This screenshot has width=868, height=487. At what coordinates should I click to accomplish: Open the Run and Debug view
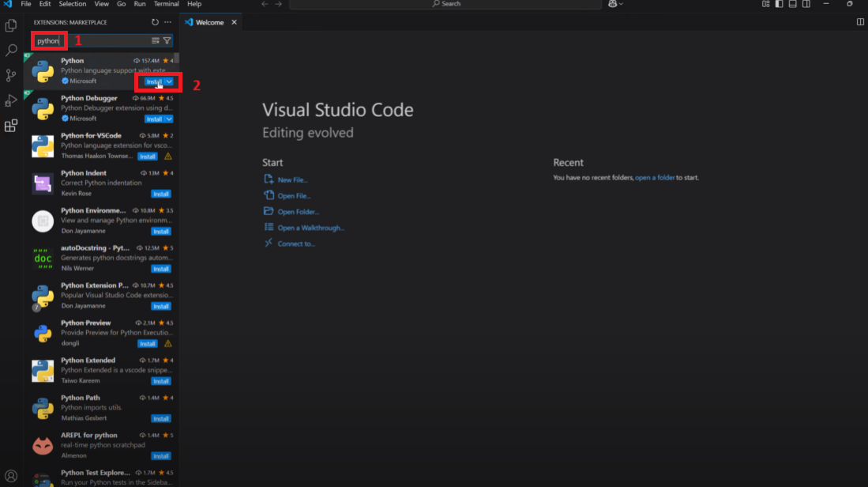pos(11,100)
